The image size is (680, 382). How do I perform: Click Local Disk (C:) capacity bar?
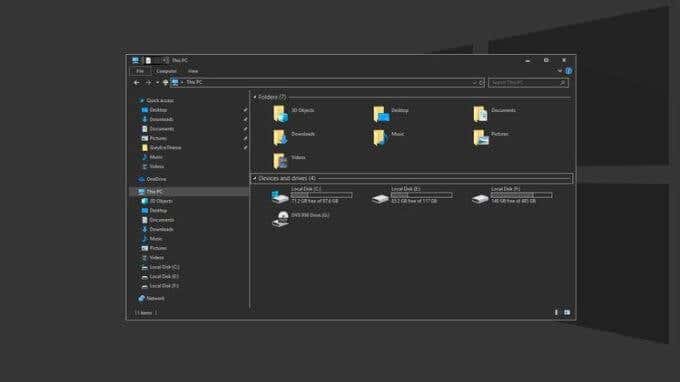click(x=321, y=195)
